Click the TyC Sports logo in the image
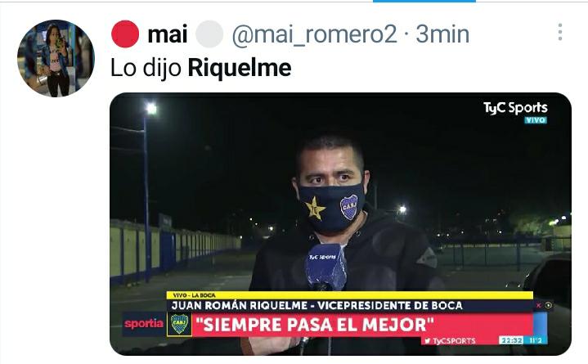The width and height of the screenshot is (588, 364). pos(515,109)
